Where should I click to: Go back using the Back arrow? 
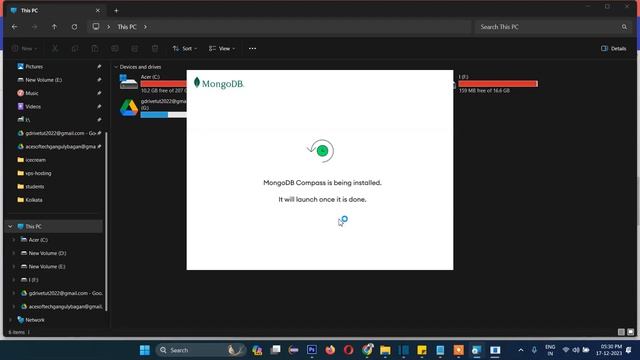(x=15, y=27)
